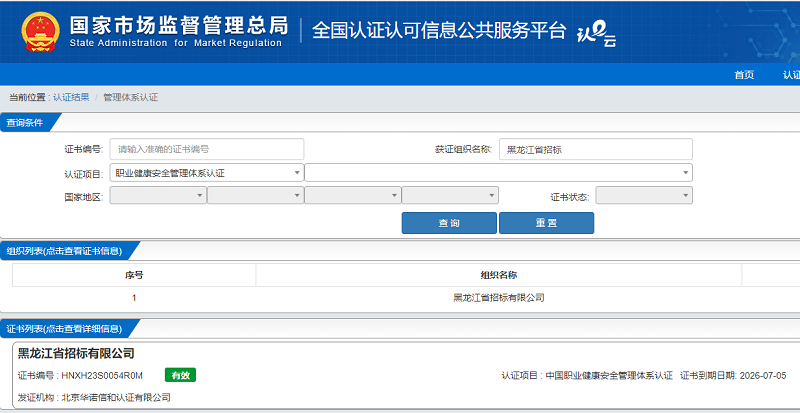Click 管理体系认证 breadcrumb item
This screenshot has width=800, height=413.
point(130,97)
